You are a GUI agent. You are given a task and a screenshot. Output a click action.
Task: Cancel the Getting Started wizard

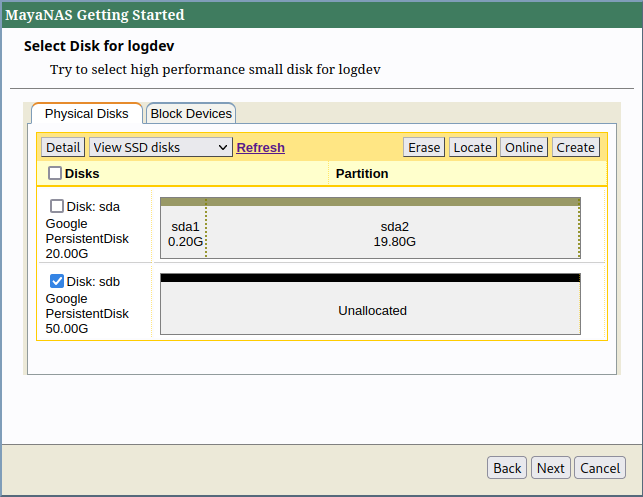[600, 468]
